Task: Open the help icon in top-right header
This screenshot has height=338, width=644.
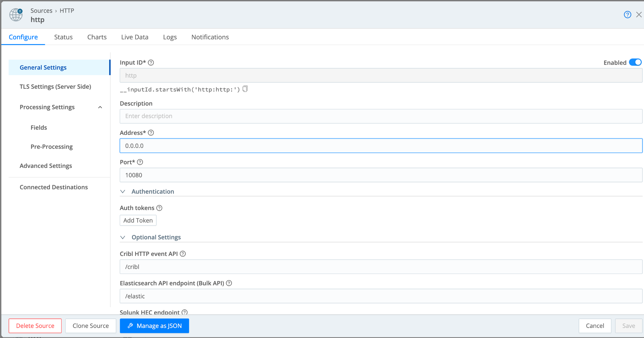Action: point(627,15)
